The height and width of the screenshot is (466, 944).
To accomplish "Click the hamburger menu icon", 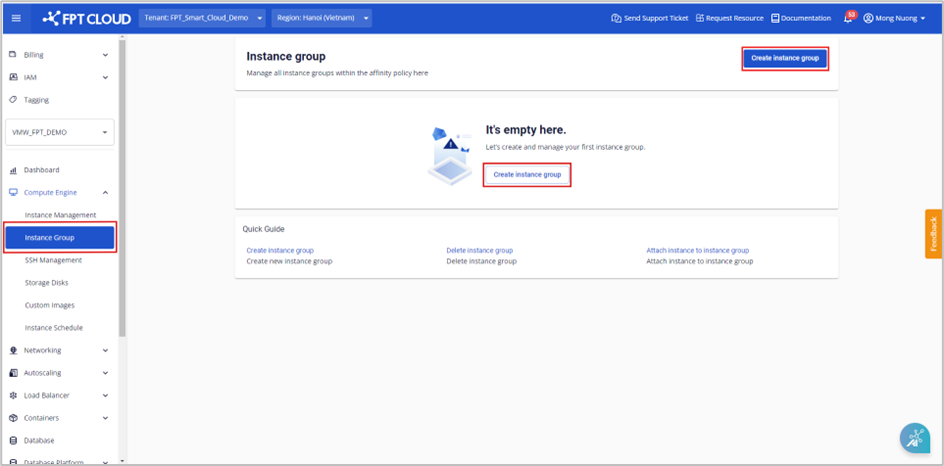I will coord(15,18).
